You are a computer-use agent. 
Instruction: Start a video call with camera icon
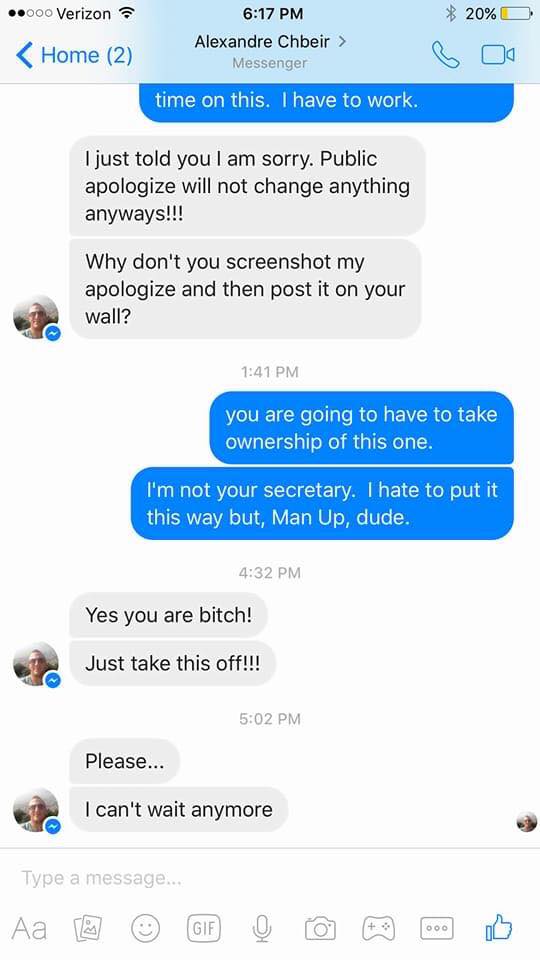[498, 55]
